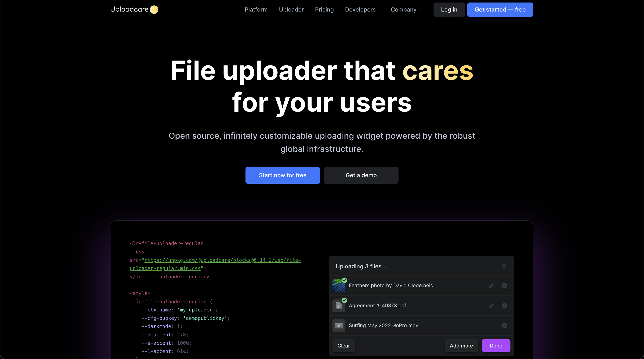The image size is (644, 359).
Task: Click the green checkmark badge on Feathers photo
Action: pyautogui.click(x=345, y=280)
